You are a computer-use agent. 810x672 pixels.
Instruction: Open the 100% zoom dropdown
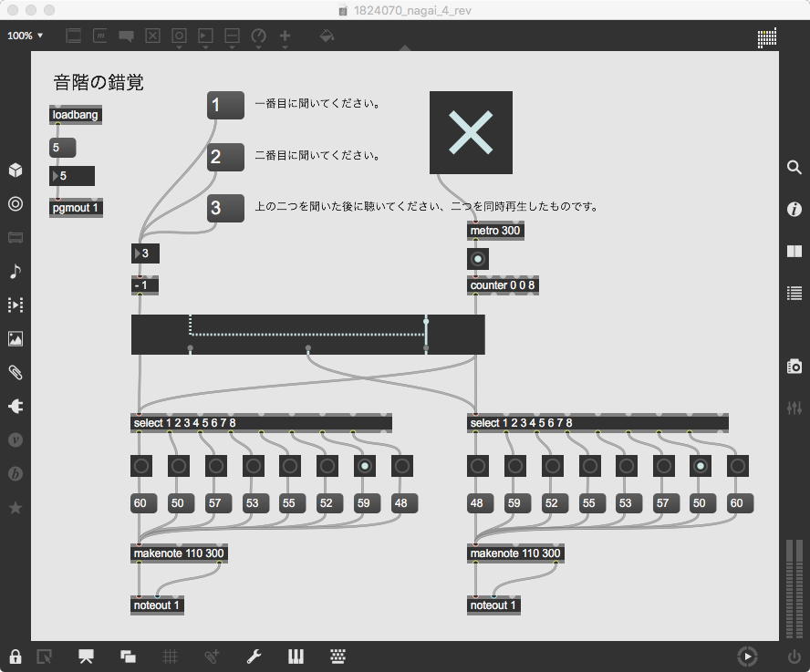(x=25, y=36)
